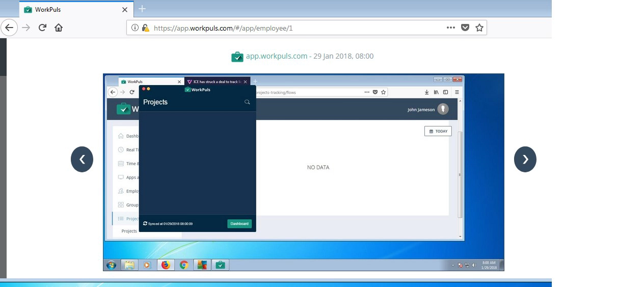Show site information via the info icon
Image resolution: width=644 pixels, height=287 pixels.
(x=135, y=28)
